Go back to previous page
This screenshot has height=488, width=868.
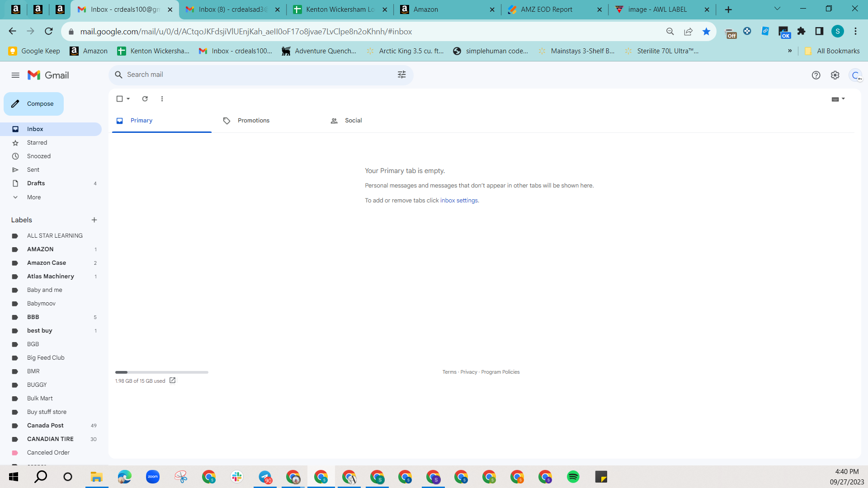12,31
